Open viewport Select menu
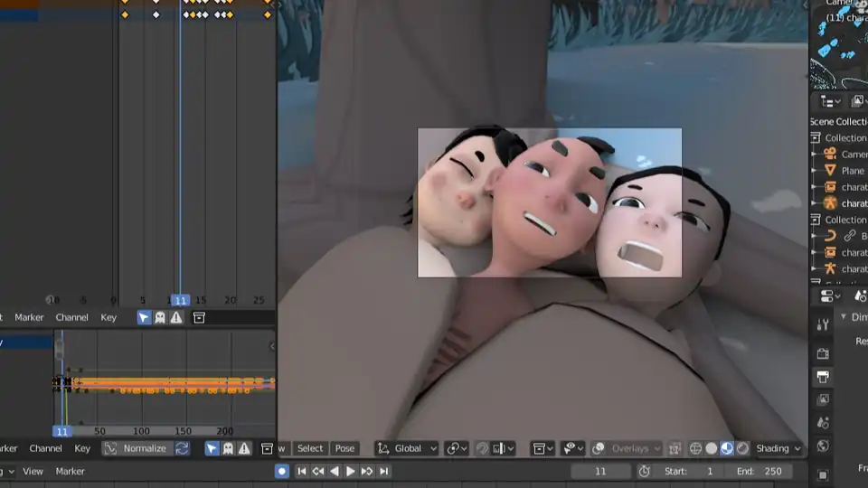Viewport: 868px width, 488px height. (310, 449)
